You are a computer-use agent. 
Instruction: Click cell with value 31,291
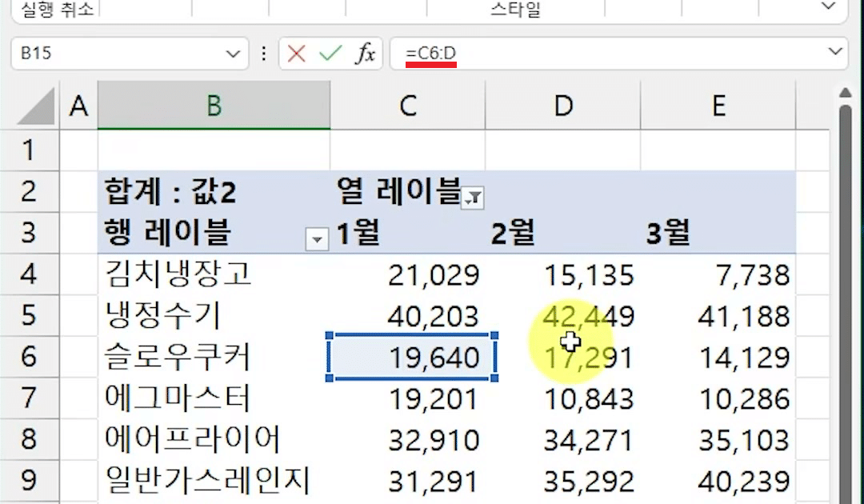408,480
